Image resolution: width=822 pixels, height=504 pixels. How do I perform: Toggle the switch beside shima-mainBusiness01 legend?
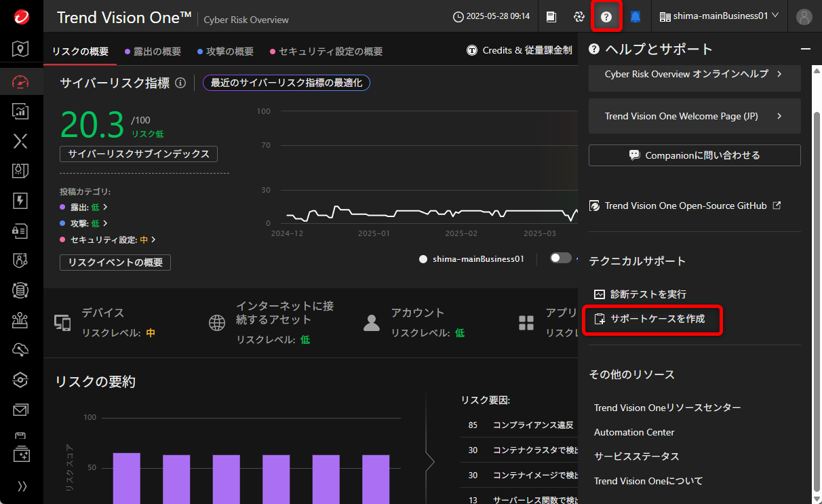pyautogui.click(x=561, y=258)
